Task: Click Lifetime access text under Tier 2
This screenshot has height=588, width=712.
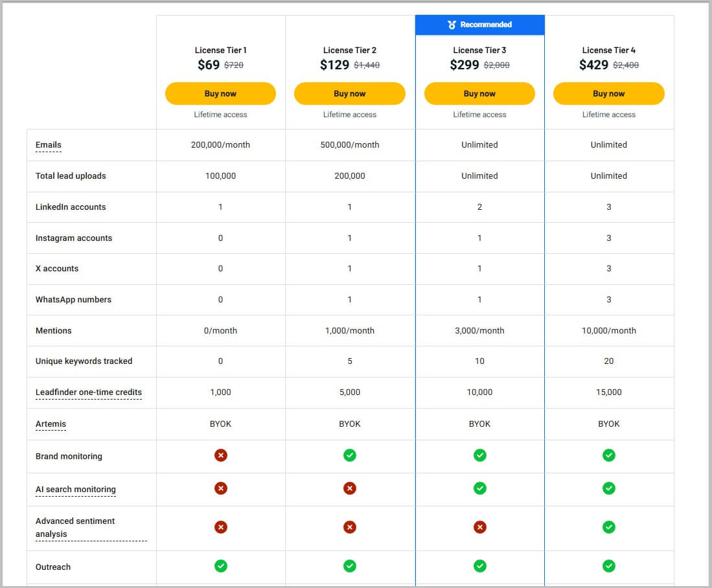Action: [x=350, y=114]
